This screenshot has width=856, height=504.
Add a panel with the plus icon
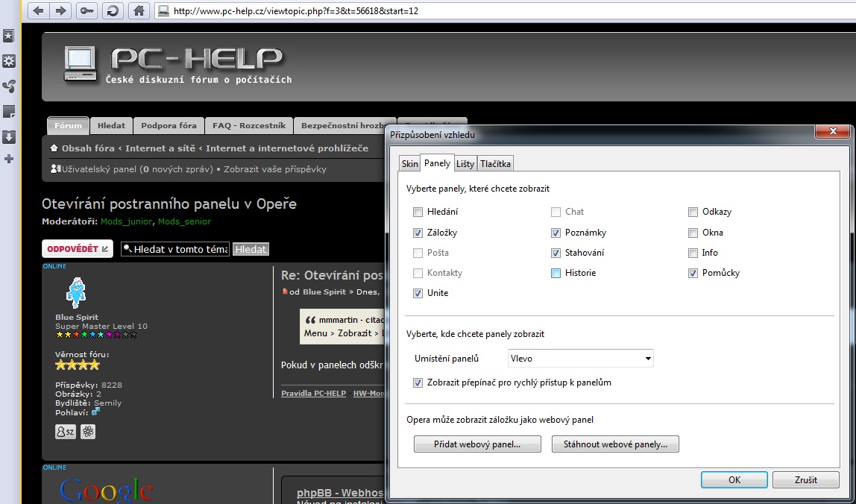pos(9,159)
